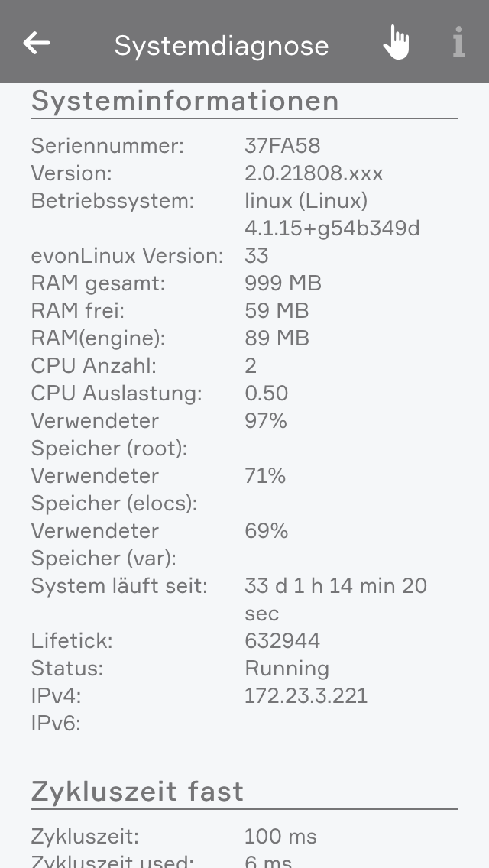Click the Zykluszeit value 100 ms

pyautogui.click(x=280, y=837)
